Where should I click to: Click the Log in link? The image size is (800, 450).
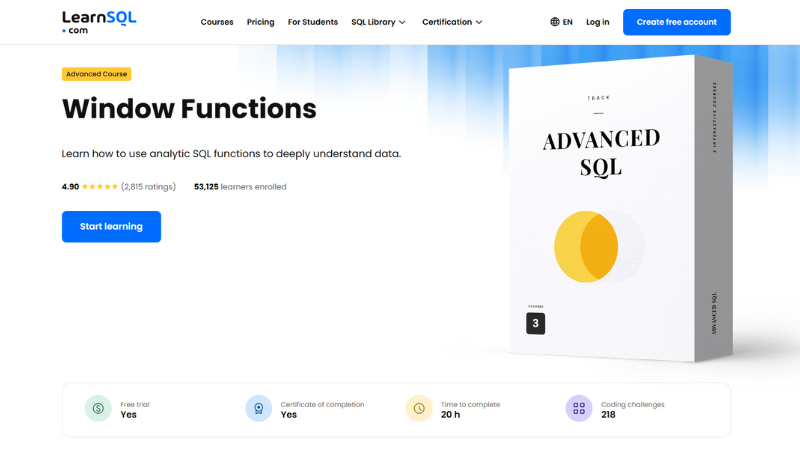pos(597,22)
